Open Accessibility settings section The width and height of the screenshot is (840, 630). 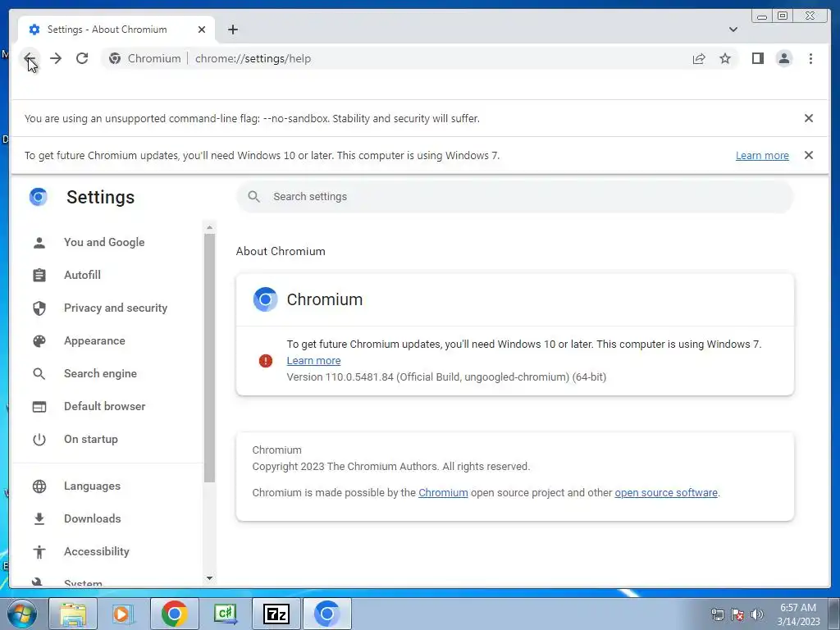point(97,552)
